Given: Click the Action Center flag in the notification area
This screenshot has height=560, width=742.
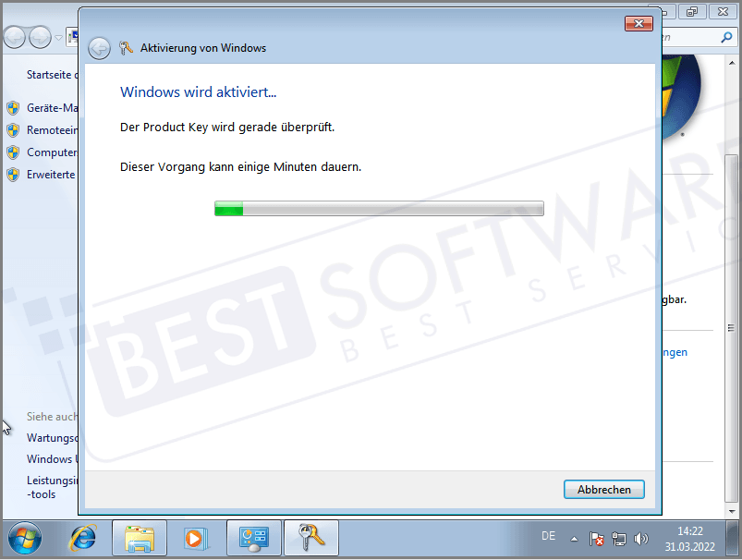Looking at the screenshot, I should [x=597, y=538].
